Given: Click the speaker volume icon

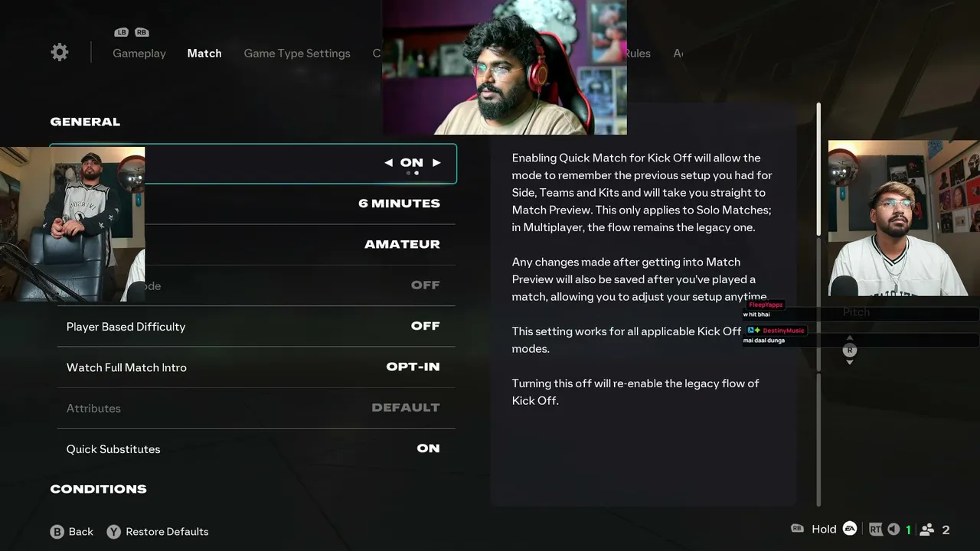Looking at the screenshot, I should tap(893, 529).
